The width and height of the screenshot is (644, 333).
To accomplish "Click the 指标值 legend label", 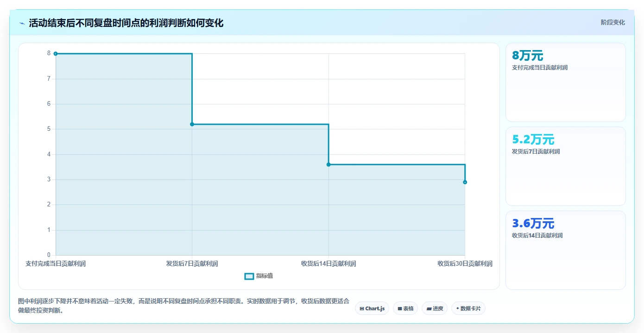I will coord(265,276).
